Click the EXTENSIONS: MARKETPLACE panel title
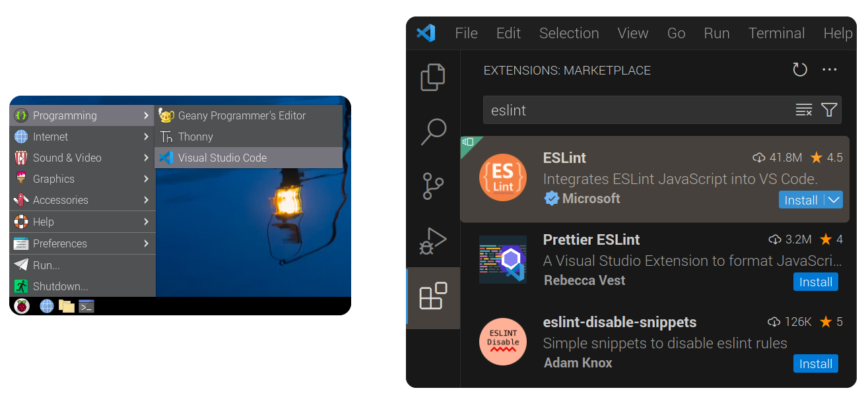 567,71
